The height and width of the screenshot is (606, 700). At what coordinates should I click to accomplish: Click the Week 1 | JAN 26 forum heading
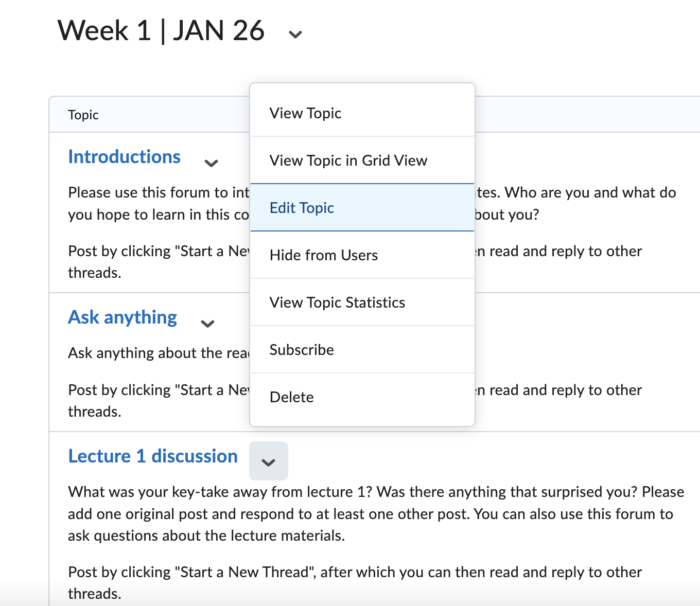click(x=161, y=30)
